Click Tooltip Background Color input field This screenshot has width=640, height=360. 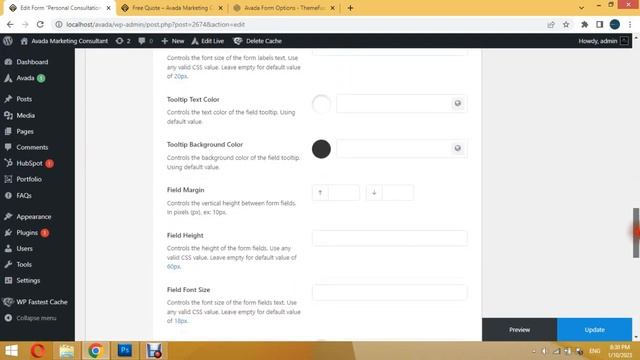click(x=393, y=149)
